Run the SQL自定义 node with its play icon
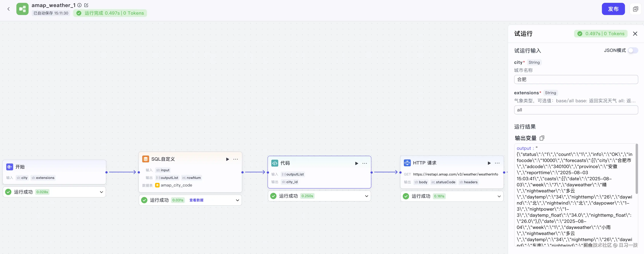 pyautogui.click(x=228, y=159)
